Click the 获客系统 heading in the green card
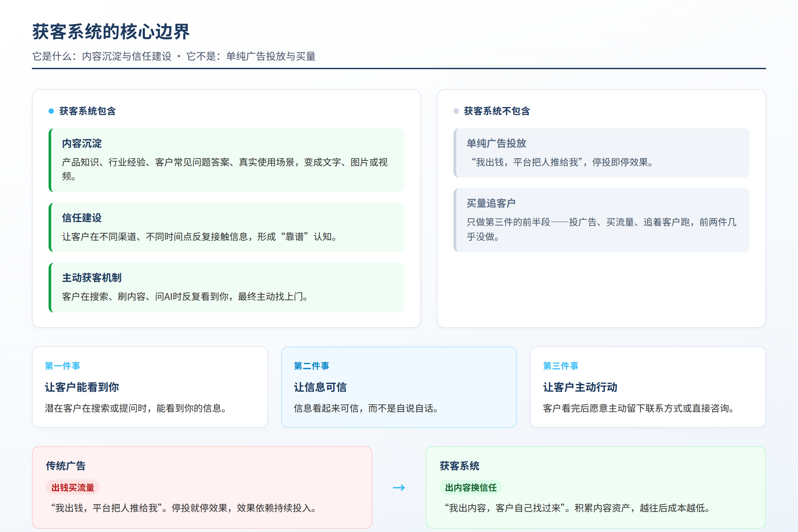The width and height of the screenshot is (798, 532). click(x=460, y=466)
